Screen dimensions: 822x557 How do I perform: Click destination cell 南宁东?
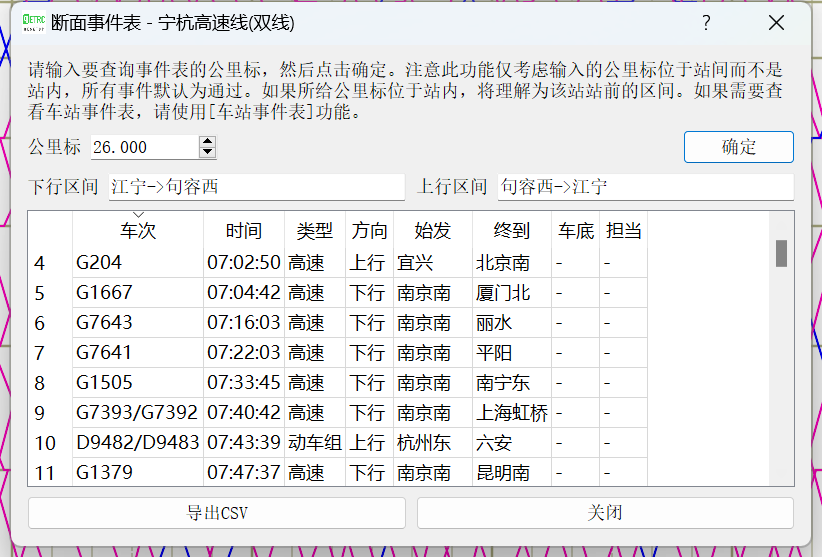coord(512,383)
